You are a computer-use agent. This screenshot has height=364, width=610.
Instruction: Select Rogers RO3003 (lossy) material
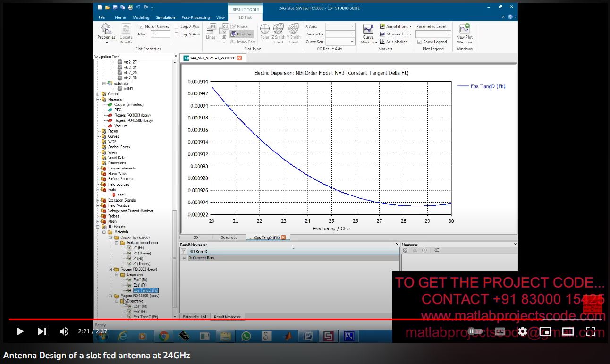pyautogui.click(x=133, y=115)
